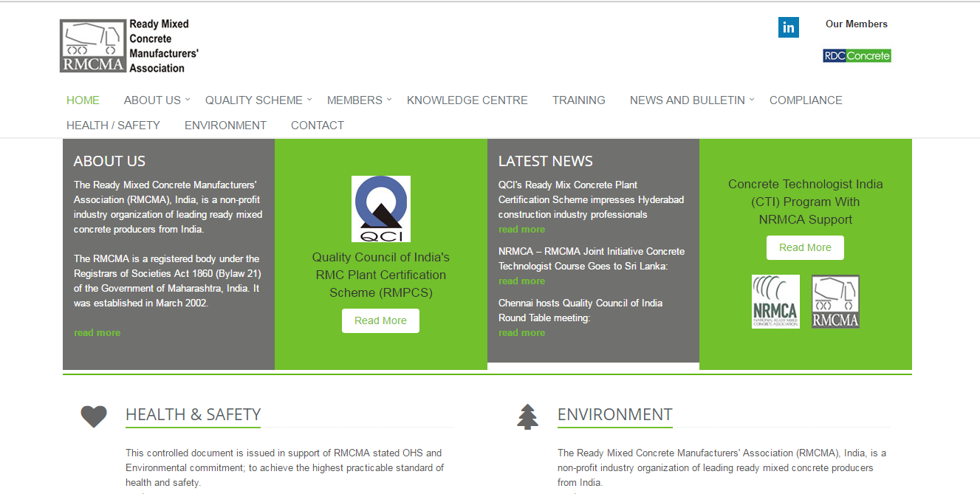Screen dimensions: 980x494
Task: Expand the News and Bulletin menu arrow
Action: pos(752,99)
